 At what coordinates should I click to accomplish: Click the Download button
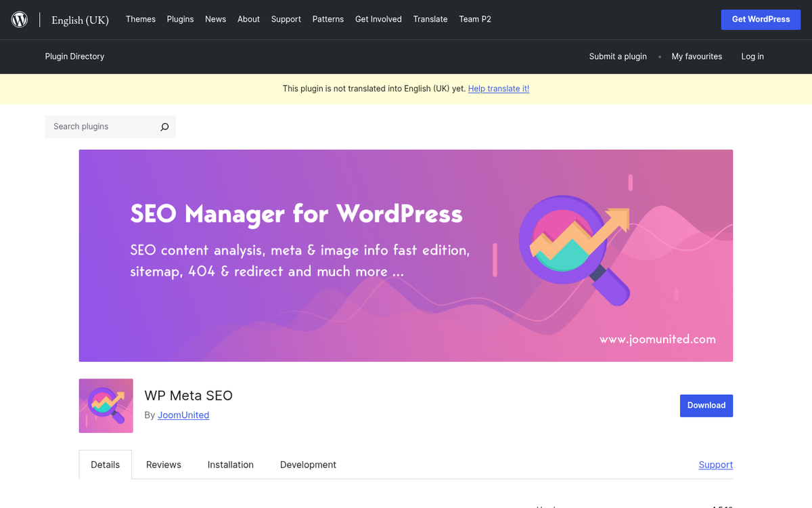[x=706, y=405]
